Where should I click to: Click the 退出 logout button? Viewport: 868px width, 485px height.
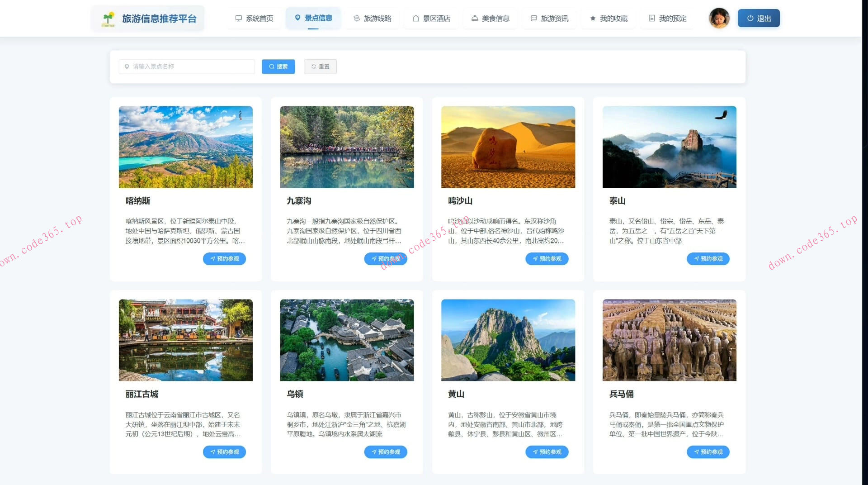click(x=759, y=18)
